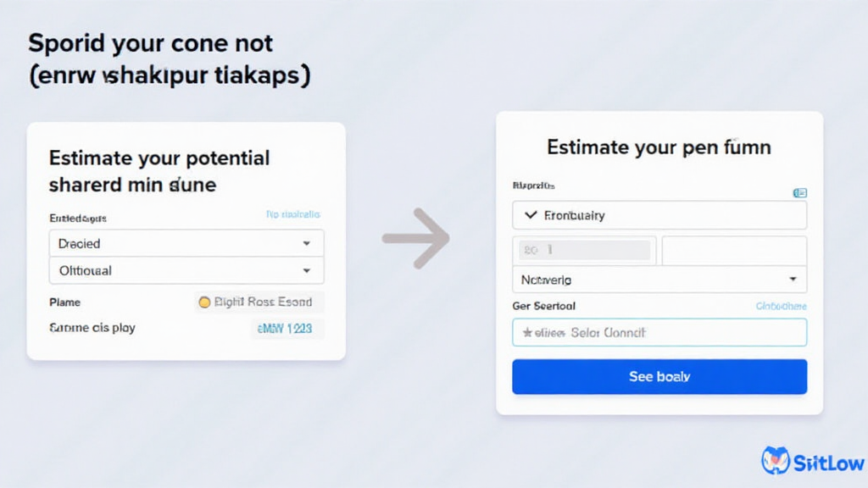Click the chevron icon in the Eronbuairy field

pos(531,215)
